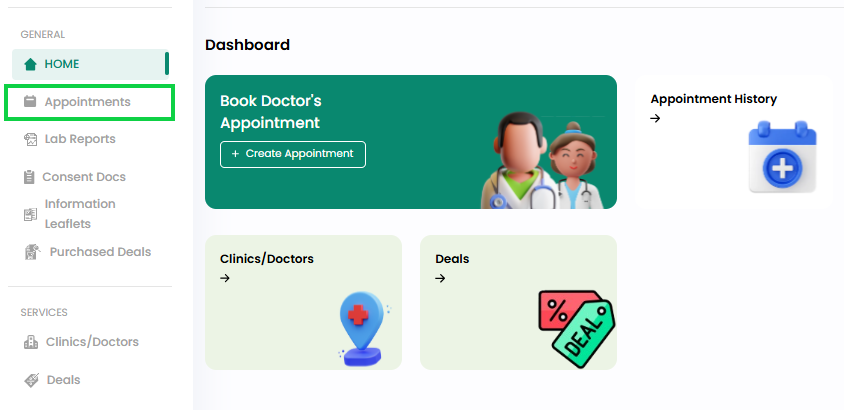The image size is (844, 410).
Task: Click the Deals tag icon in sidebar
Action: pos(32,380)
